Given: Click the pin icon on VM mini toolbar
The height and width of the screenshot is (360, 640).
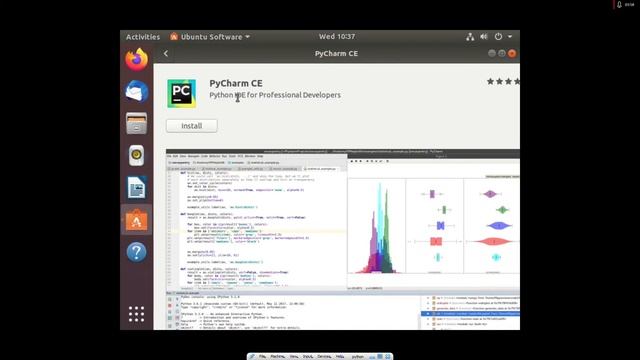Looking at the screenshot, I should click(252, 357).
